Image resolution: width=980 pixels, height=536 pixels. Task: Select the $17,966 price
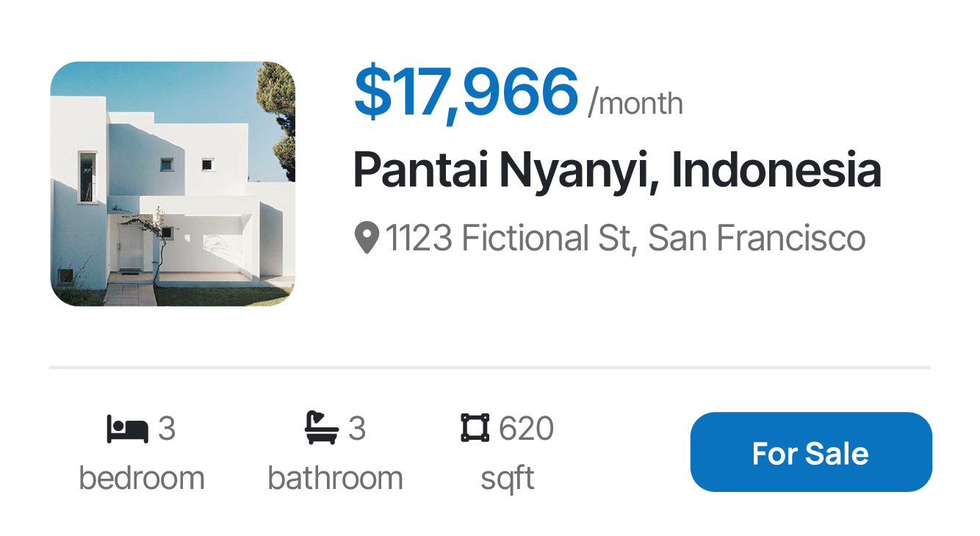click(x=466, y=93)
